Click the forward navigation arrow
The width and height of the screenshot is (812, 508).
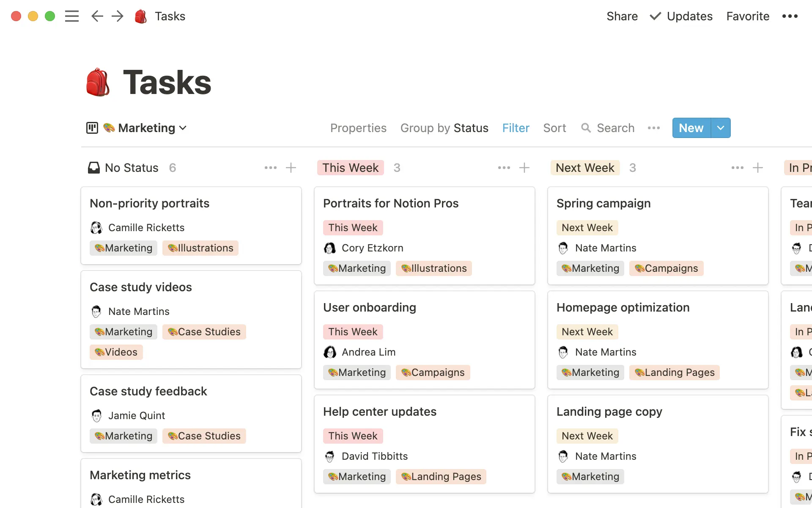pyautogui.click(x=117, y=16)
